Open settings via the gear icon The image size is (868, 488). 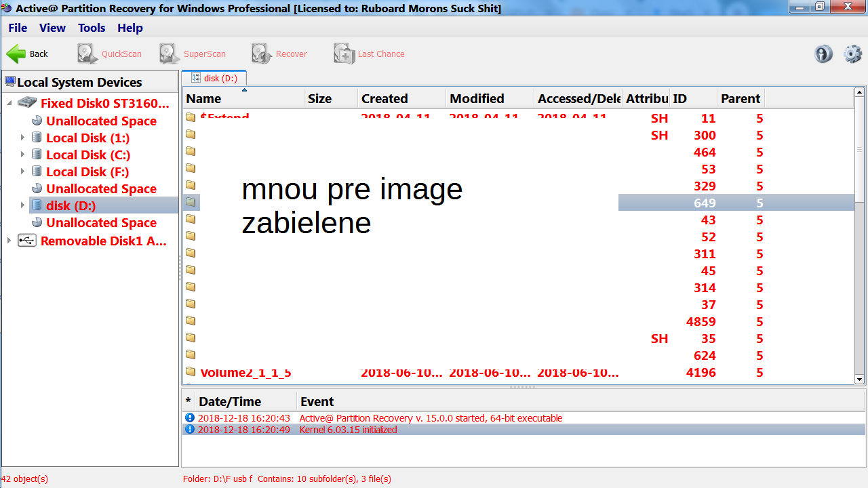852,54
